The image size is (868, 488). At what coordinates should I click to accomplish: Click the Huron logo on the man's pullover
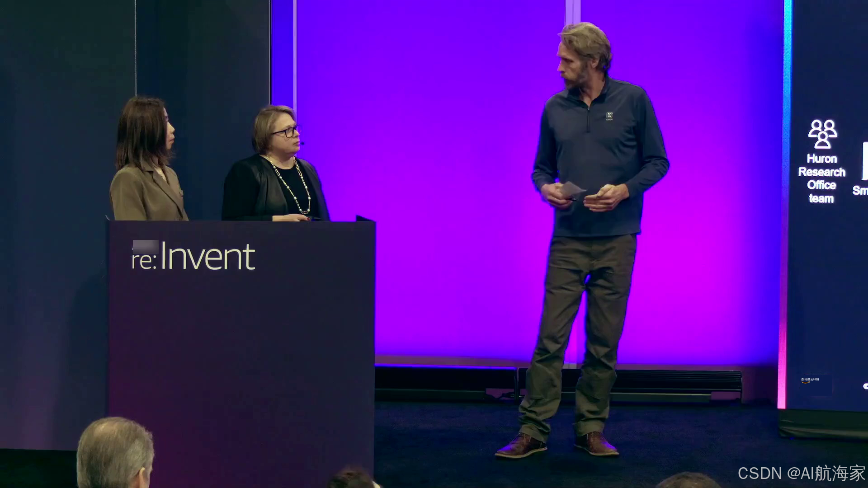tap(609, 116)
